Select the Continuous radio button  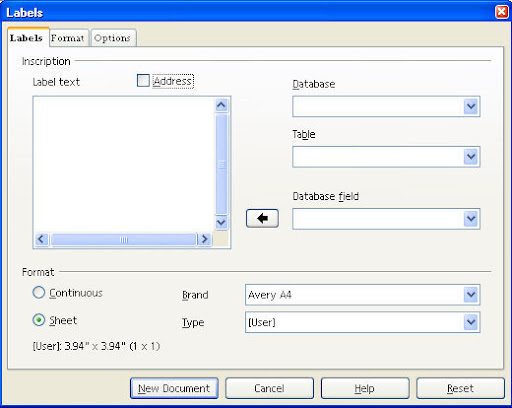coord(39,293)
